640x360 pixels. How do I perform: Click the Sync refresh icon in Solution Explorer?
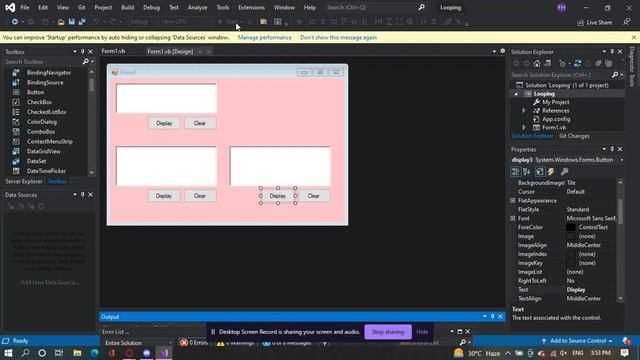pos(577,63)
